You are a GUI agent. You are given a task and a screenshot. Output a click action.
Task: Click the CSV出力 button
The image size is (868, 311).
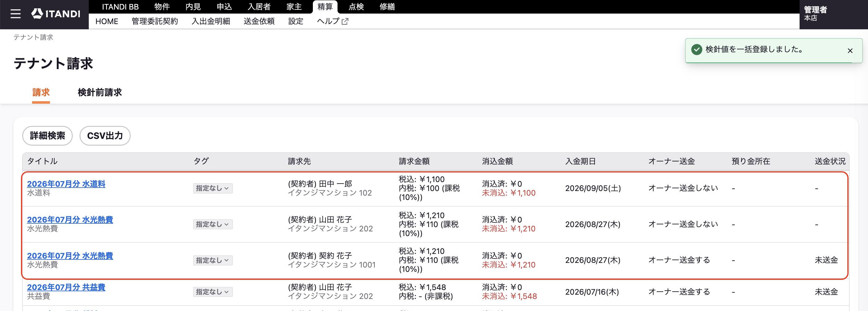point(105,135)
